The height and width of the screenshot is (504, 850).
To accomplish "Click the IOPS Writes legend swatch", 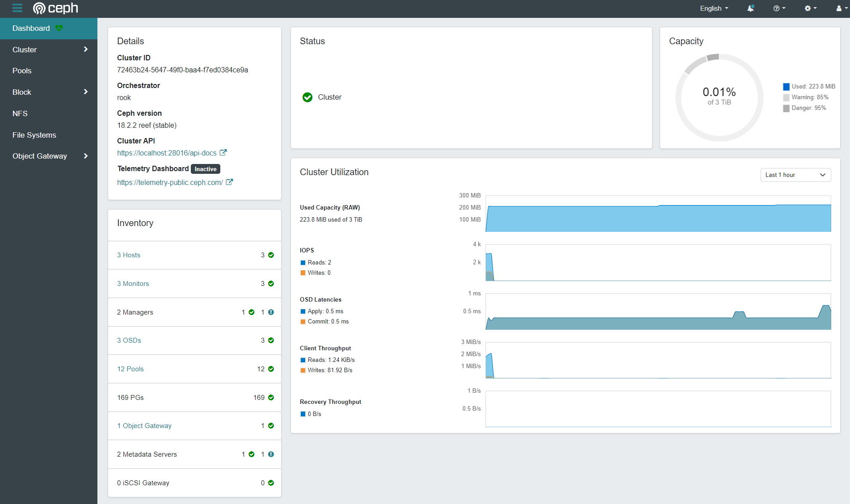I will point(303,273).
